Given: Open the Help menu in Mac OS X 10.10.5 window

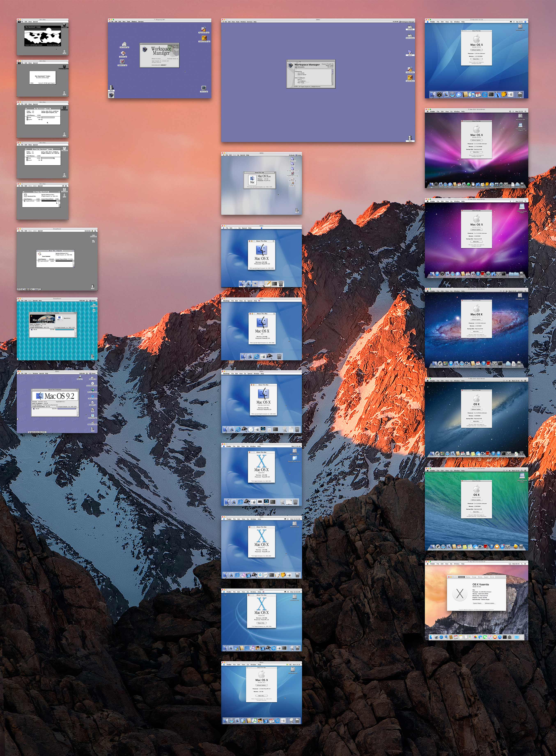Looking at the screenshot, I should click(x=463, y=564).
